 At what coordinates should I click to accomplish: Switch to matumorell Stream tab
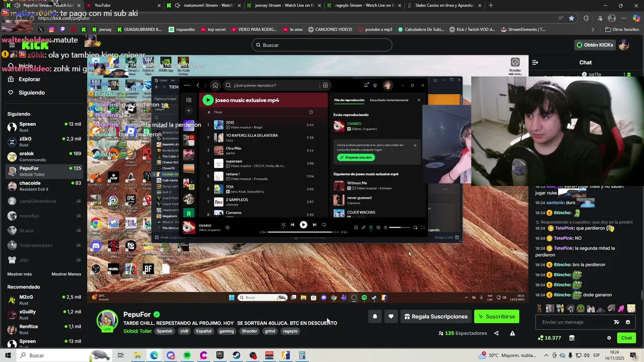tap(204, 5)
